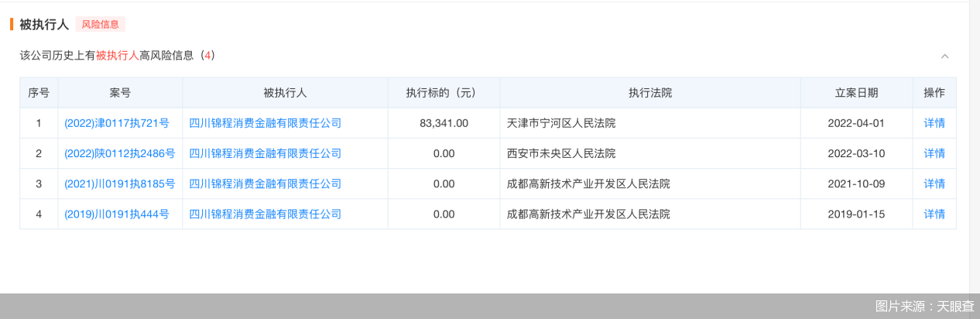Select the 0.00 amount in 2022-03-10 row
This screenshot has width=980, height=319.
tap(444, 153)
